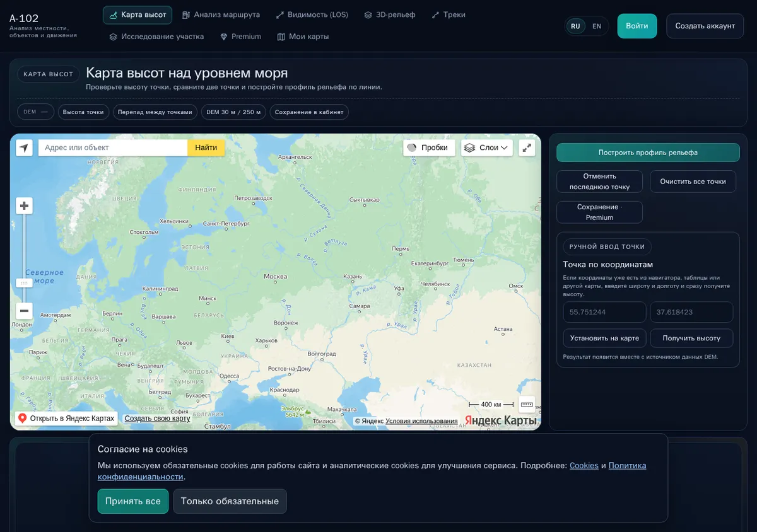Switch language to EN
Image resolution: width=757 pixels, height=532 pixels.
tap(597, 26)
